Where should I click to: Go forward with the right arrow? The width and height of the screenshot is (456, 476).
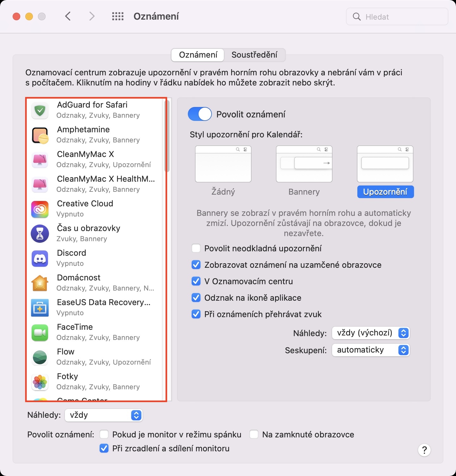coord(92,16)
